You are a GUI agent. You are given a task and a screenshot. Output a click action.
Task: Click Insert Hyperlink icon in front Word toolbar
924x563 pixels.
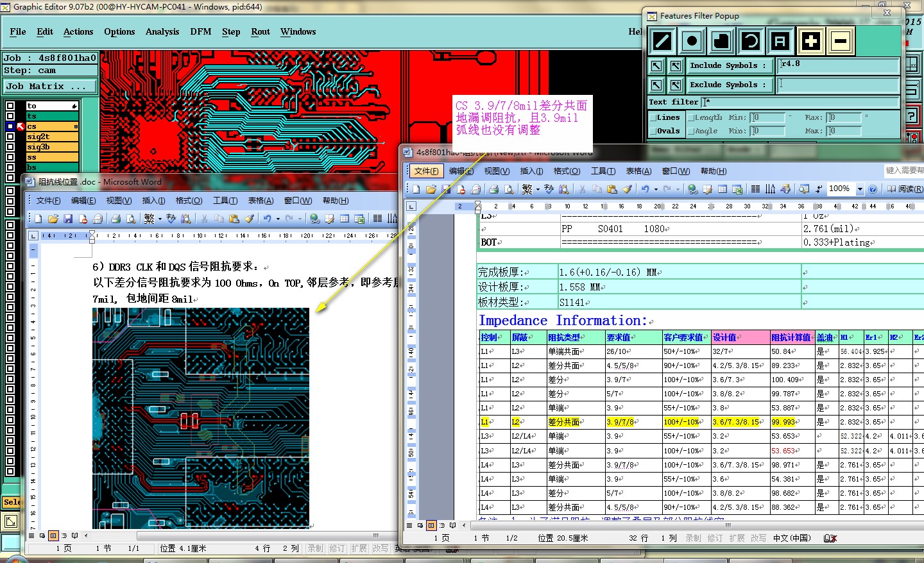pos(692,189)
